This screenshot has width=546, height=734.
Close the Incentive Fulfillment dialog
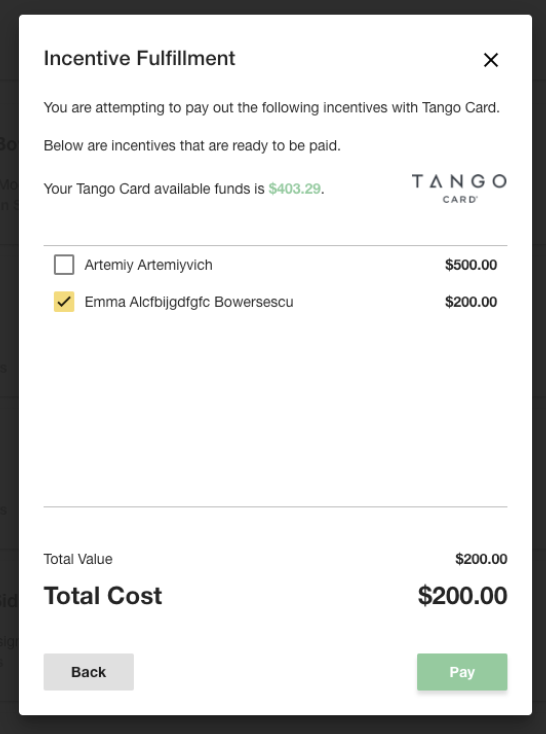[x=491, y=59]
